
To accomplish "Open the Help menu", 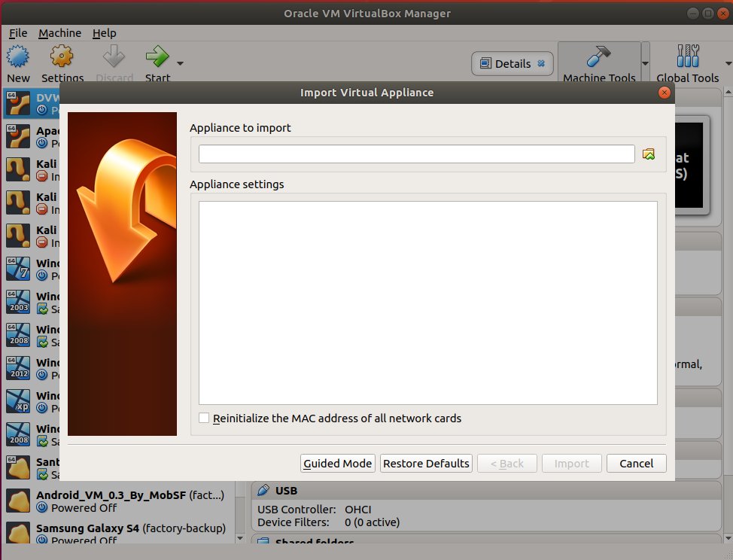I will pyautogui.click(x=105, y=33).
